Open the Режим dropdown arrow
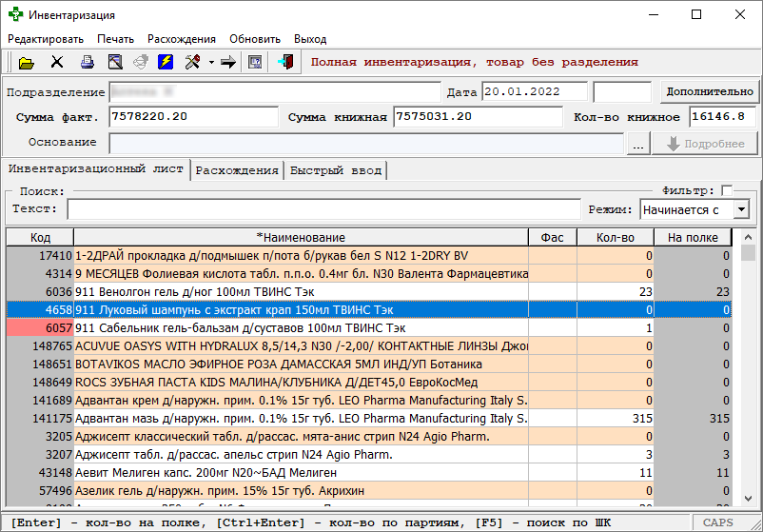The width and height of the screenshot is (763, 532). (741, 209)
